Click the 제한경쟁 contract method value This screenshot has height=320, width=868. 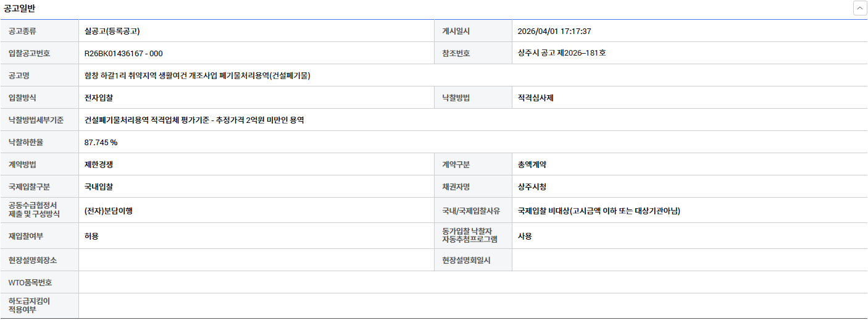[x=99, y=165]
